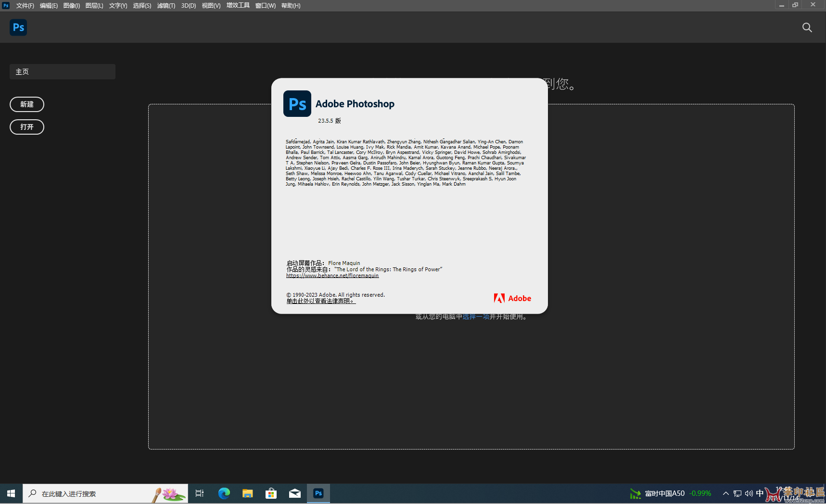Open Task View in taskbar
The height and width of the screenshot is (504, 826).
point(200,493)
